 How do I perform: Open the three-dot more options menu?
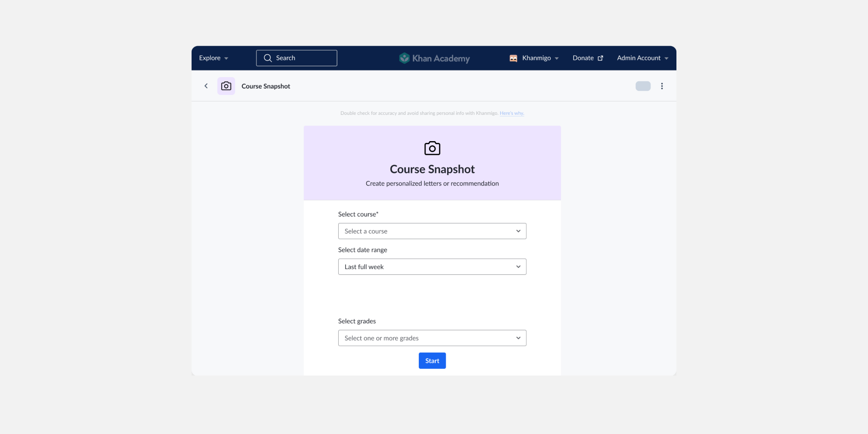pos(662,86)
